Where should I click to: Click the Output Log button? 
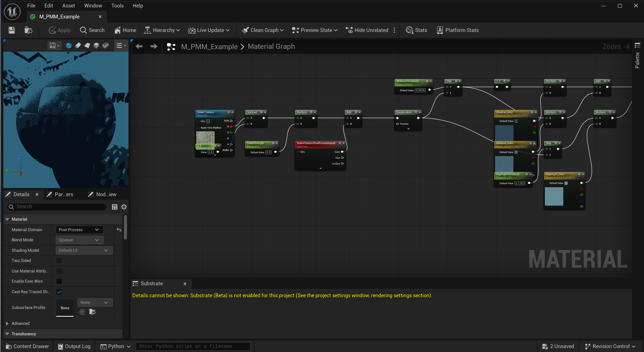tap(74, 346)
